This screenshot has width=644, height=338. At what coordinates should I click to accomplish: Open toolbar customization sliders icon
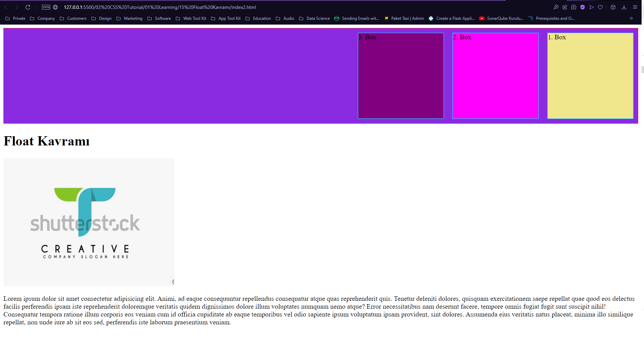tap(635, 7)
